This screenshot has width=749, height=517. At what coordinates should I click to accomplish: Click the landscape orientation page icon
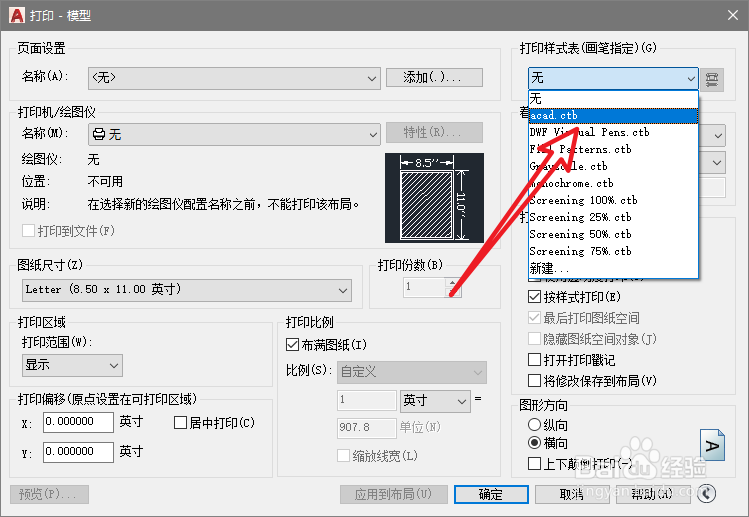pos(712,445)
